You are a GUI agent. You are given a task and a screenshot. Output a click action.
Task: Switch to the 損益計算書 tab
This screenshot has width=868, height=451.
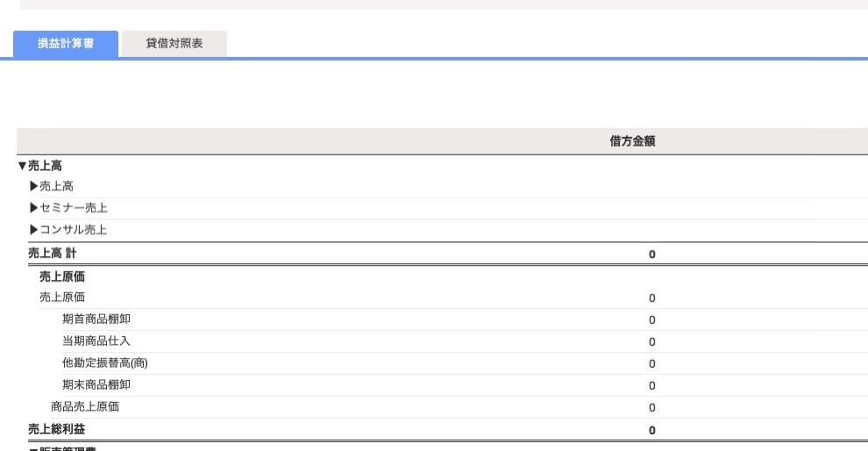tap(66, 44)
